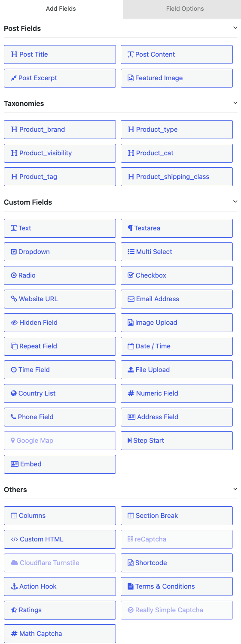Viewport: 241px width, 644px height.
Task: Click the clock icon on Time Field
Action: [x=14, y=369]
